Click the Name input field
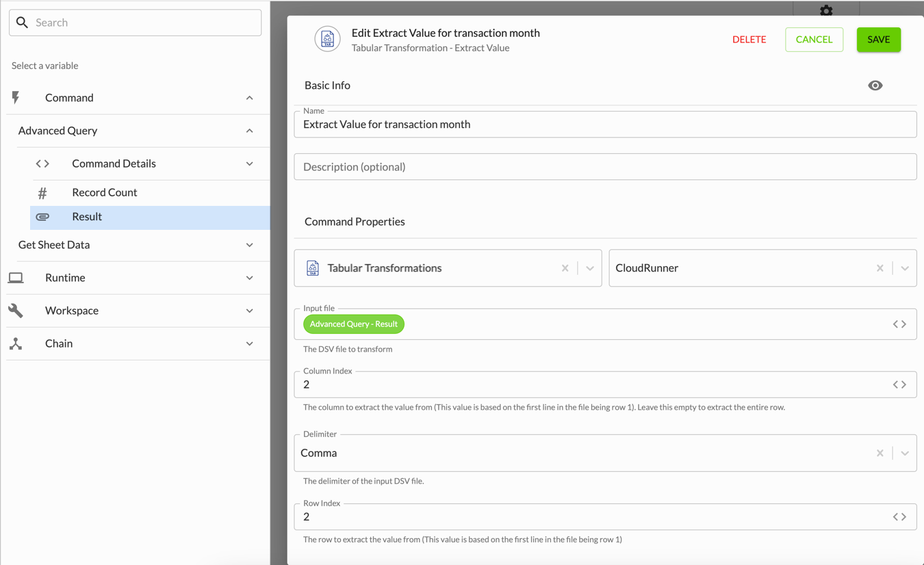 (x=605, y=124)
